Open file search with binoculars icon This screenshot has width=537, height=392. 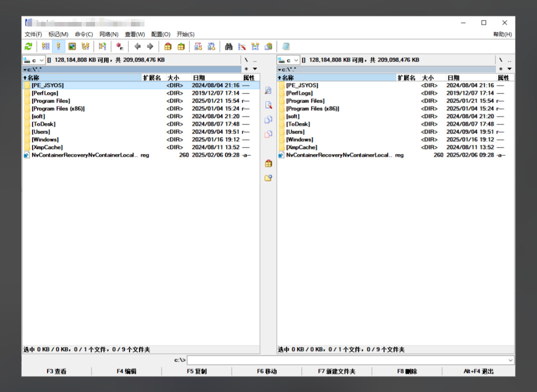(229, 46)
